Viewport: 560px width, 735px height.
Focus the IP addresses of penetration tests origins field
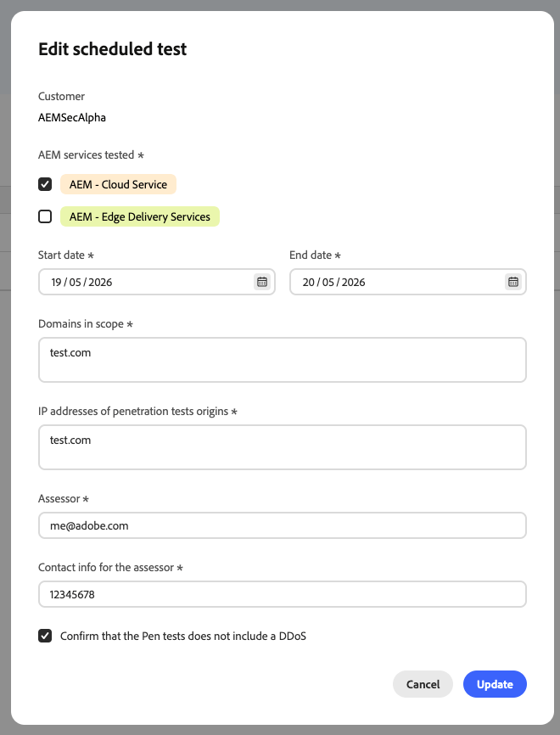click(x=282, y=447)
